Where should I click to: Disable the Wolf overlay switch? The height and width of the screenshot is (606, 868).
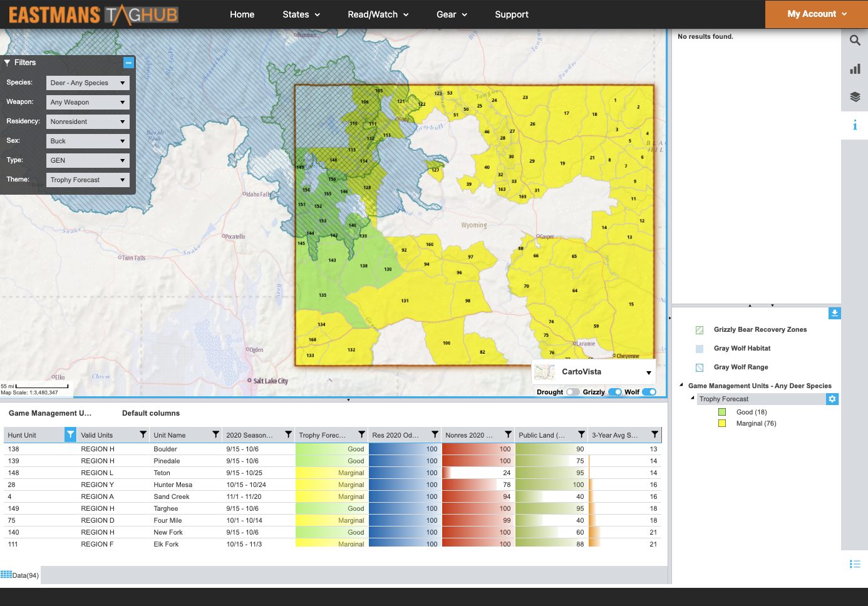649,392
